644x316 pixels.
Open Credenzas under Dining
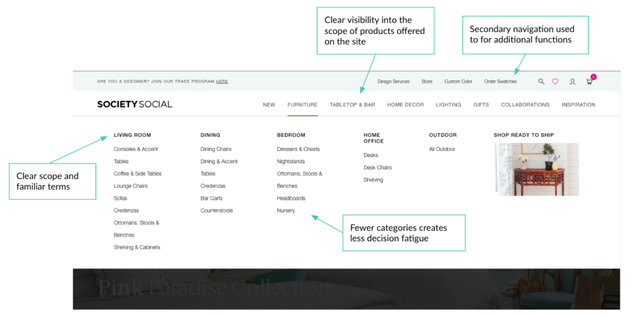tap(213, 186)
